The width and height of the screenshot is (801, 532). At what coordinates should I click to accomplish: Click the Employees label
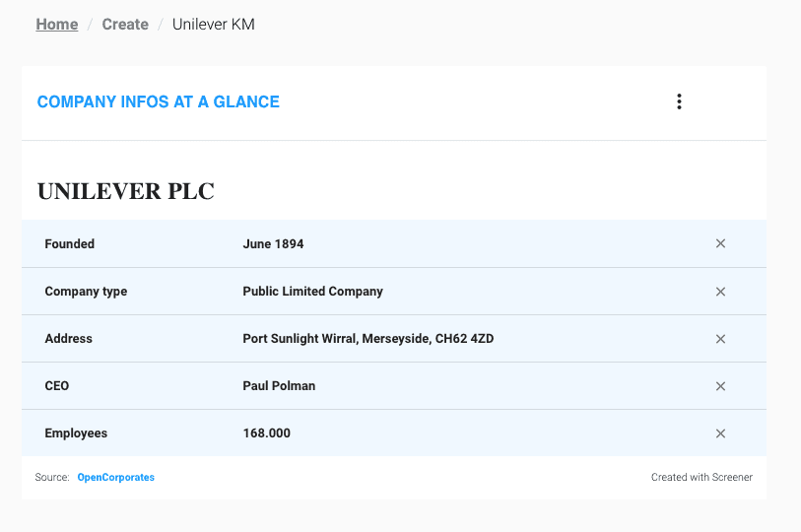[x=76, y=433]
